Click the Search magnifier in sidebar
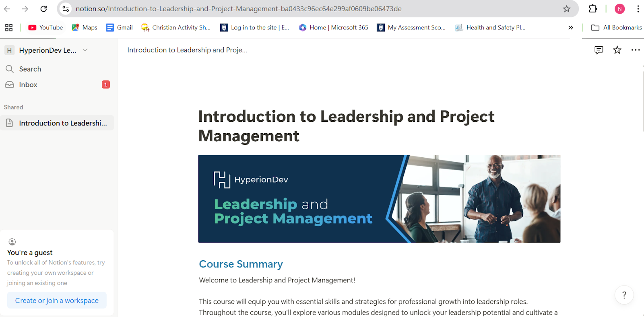The height and width of the screenshot is (317, 644). (10, 69)
